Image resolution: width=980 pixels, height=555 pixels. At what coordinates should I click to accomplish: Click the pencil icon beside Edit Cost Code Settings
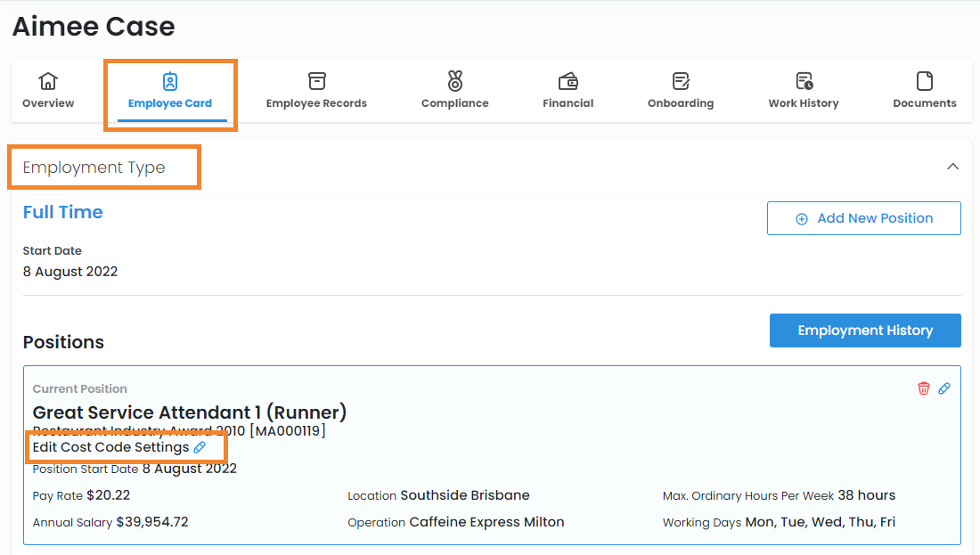[200, 447]
